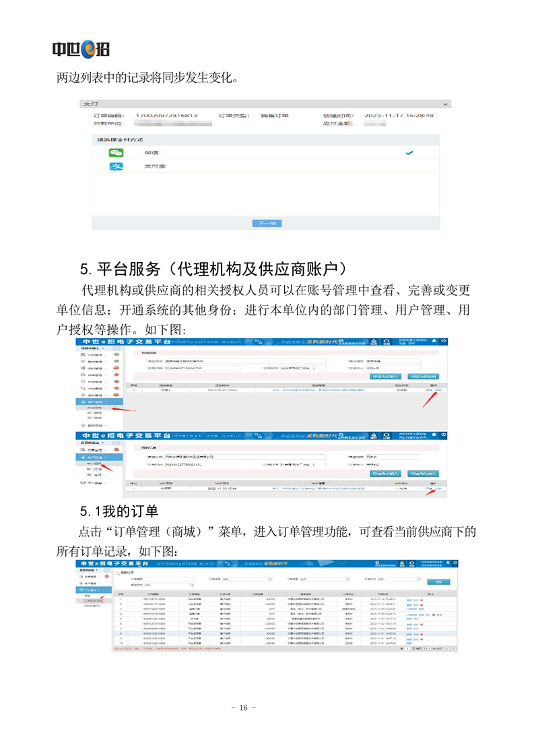The width and height of the screenshot is (534, 756).
Task: Click the blue 查询 button in order list
Action: tap(439, 581)
